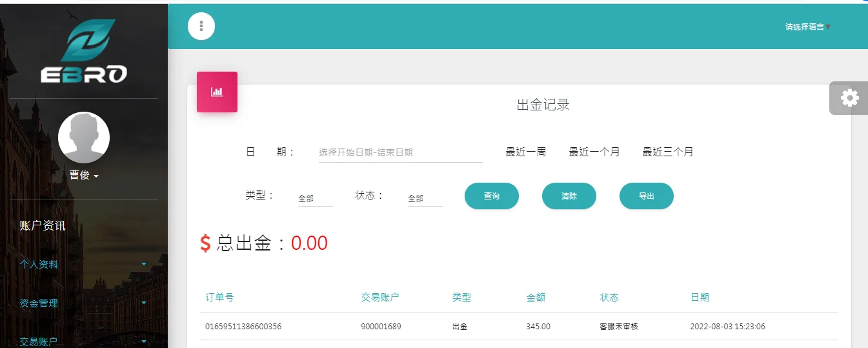Select the 最近一周 quick date filter

525,152
